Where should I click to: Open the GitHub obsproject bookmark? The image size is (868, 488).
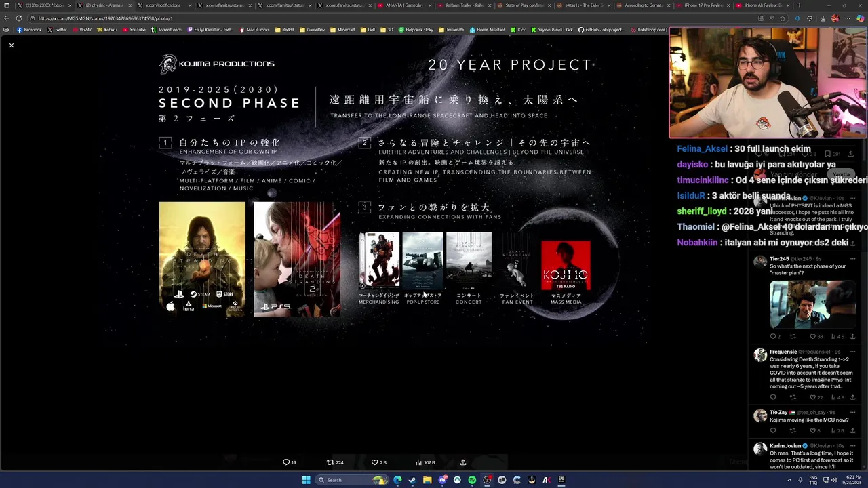601,30
